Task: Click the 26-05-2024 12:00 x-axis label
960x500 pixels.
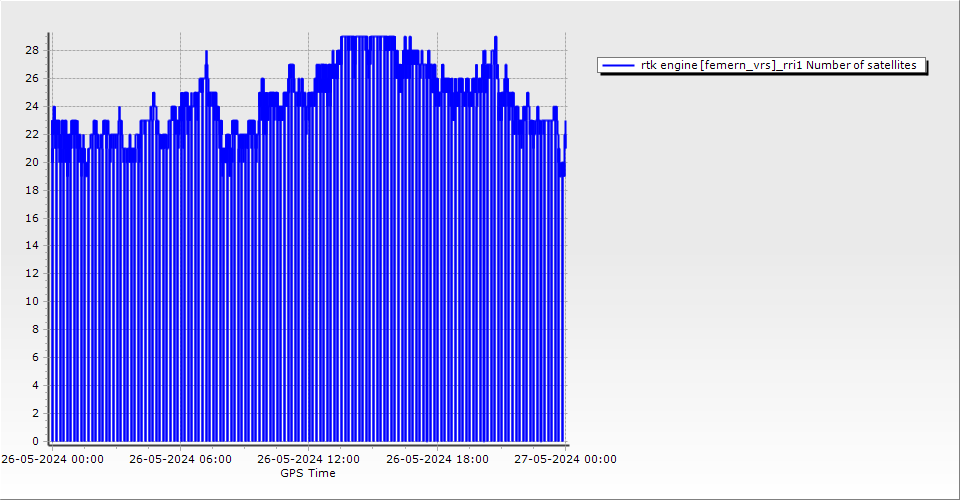Action: point(308,460)
